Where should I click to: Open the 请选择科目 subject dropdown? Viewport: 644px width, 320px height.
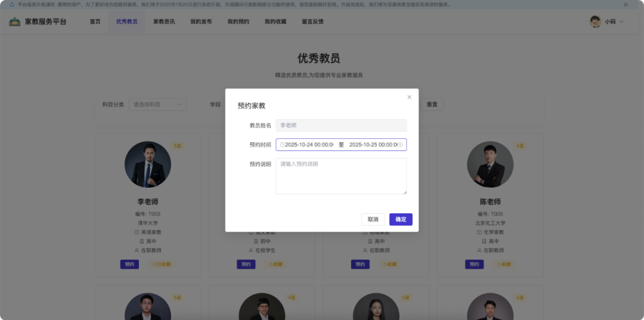157,105
